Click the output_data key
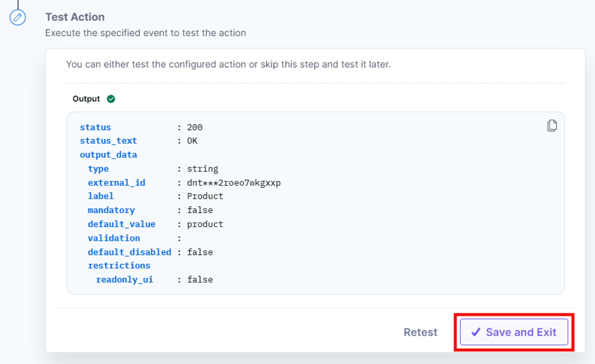This screenshot has width=595, height=364. (108, 155)
